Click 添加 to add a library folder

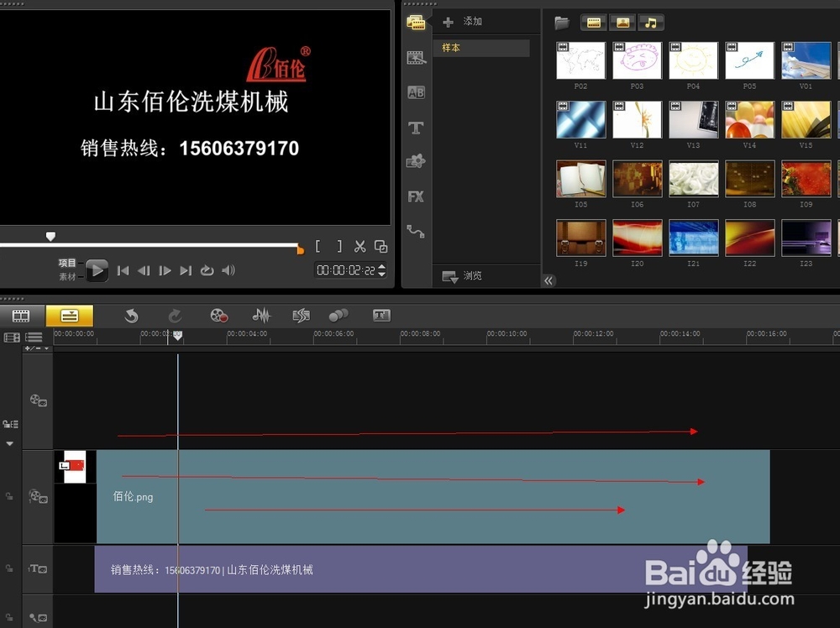tap(463, 22)
